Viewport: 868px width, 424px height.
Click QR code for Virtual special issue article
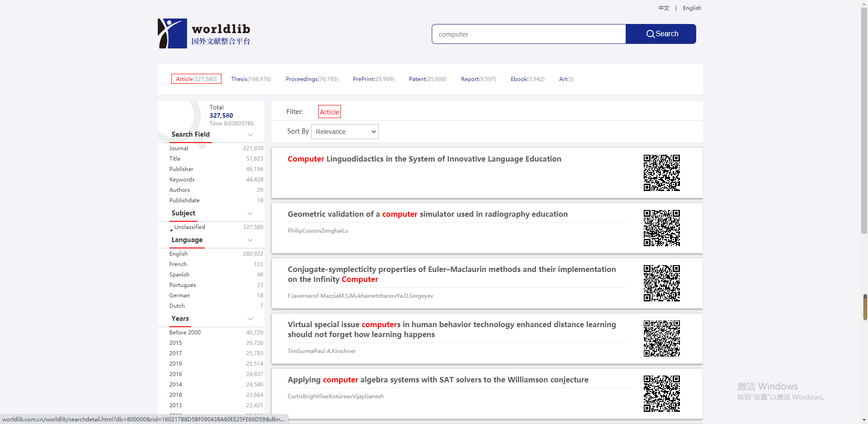[661, 338]
